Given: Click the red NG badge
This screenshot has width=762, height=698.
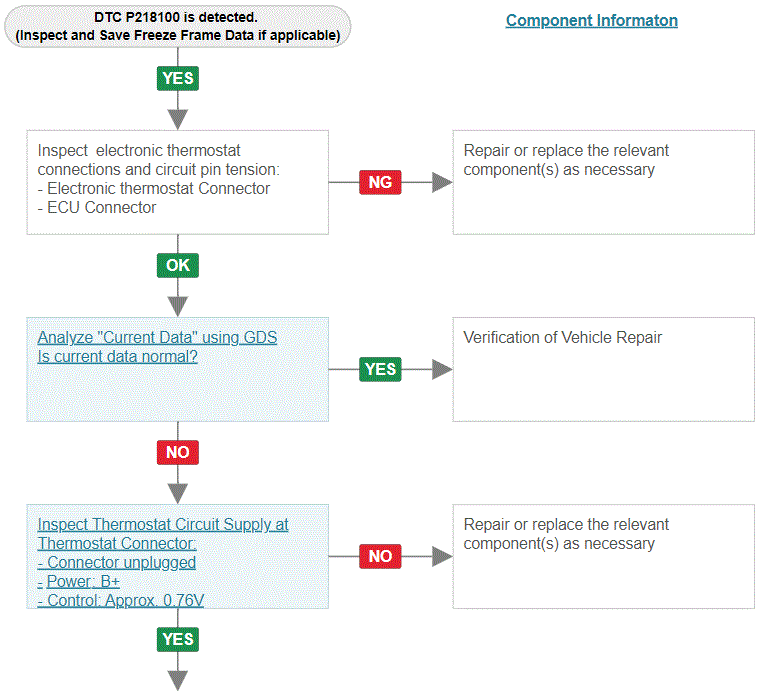Looking at the screenshot, I should coord(380,182).
